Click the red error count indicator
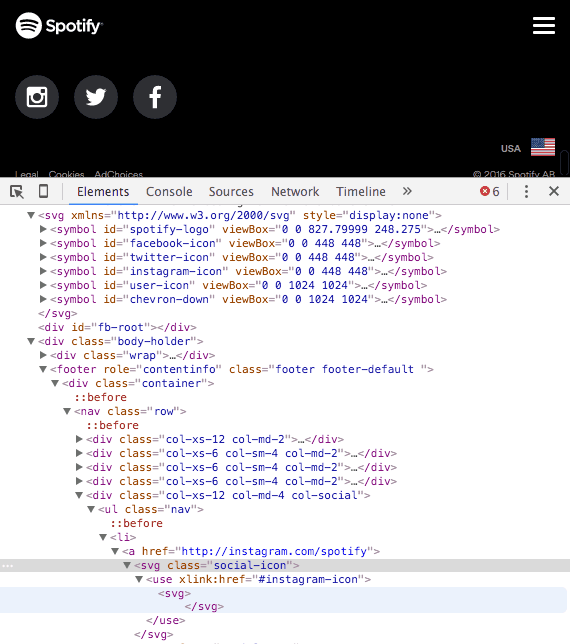570x644 pixels. point(490,191)
